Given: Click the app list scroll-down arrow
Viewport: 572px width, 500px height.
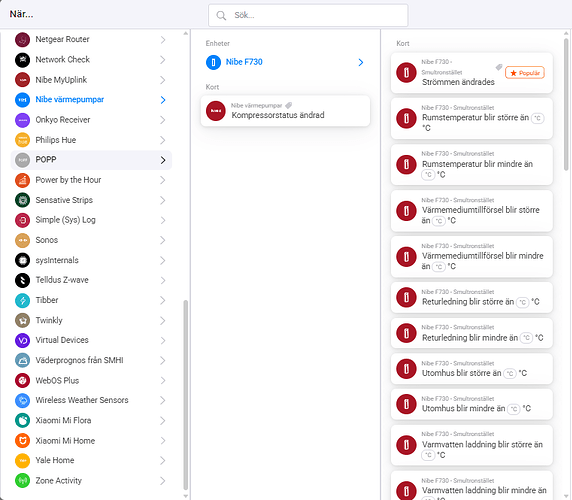Looking at the screenshot, I should click(x=185, y=496).
